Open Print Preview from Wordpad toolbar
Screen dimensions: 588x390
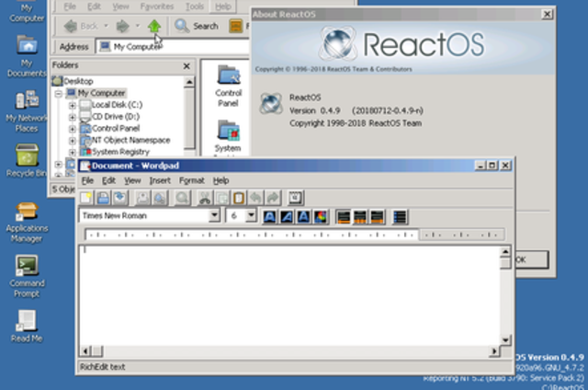pyautogui.click(x=159, y=198)
